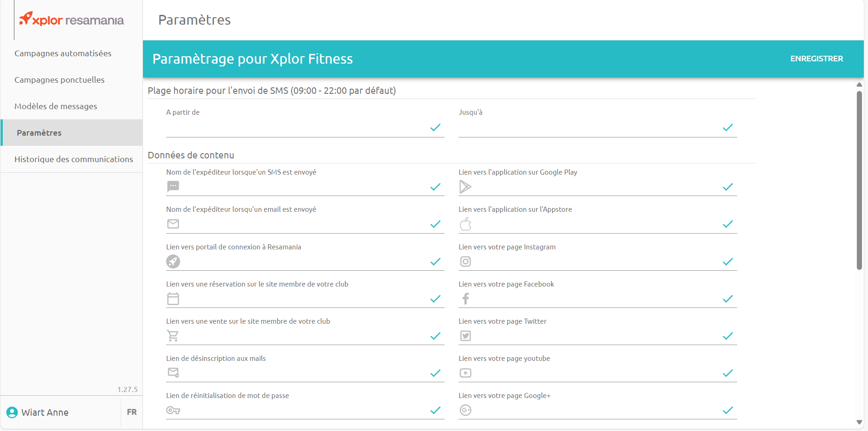Click checkmark in 'A partir de' field
Screen dimensions: 868x431
(435, 128)
